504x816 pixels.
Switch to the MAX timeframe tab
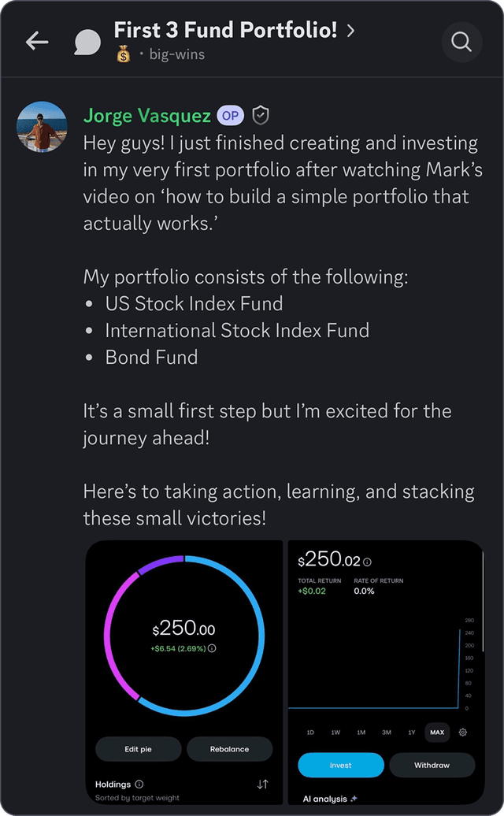(437, 733)
